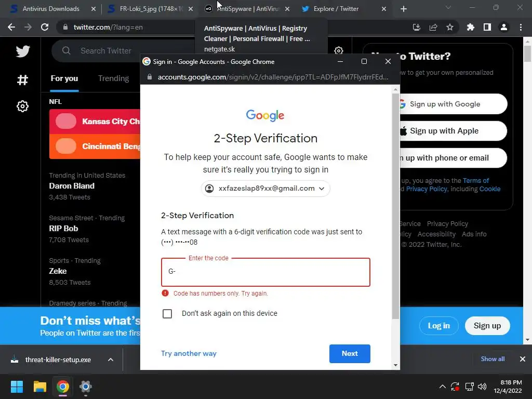Open the Zeke trending topic

pos(58,271)
